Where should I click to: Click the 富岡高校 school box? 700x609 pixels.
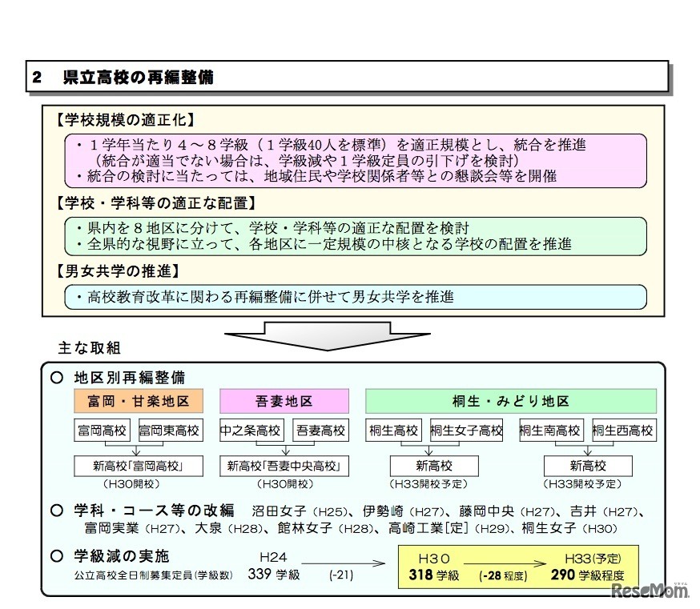pyautogui.click(x=101, y=430)
